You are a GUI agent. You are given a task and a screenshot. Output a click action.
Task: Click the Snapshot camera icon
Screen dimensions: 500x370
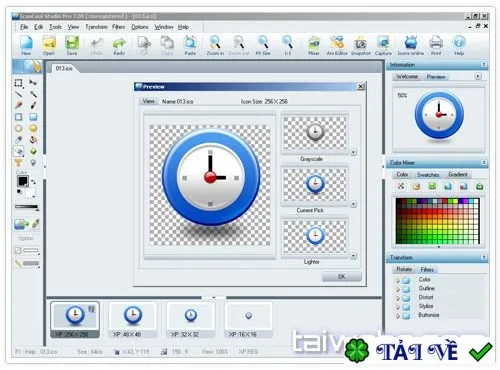click(360, 46)
